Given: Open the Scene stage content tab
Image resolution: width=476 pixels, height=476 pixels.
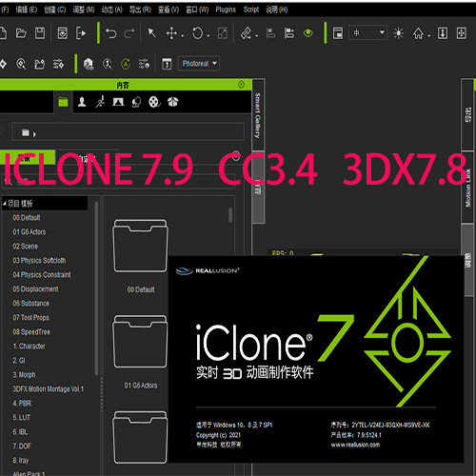Looking at the screenshot, I should tap(118, 102).
